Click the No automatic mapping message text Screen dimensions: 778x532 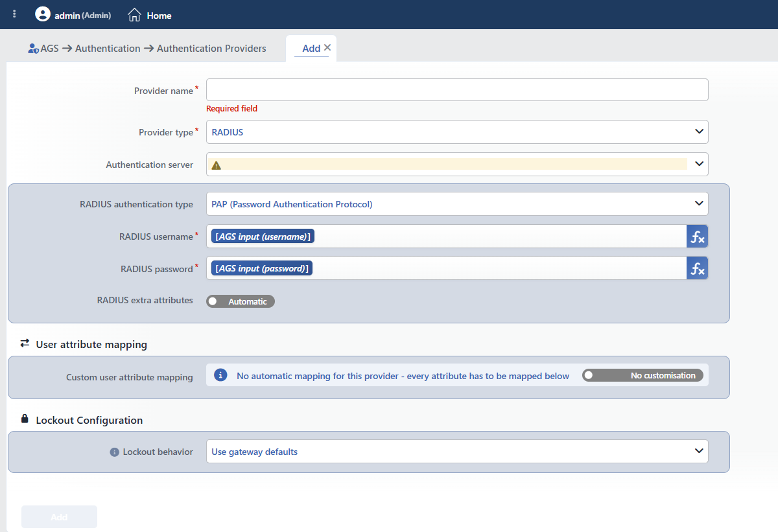pyautogui.click(x=403, y=376)
